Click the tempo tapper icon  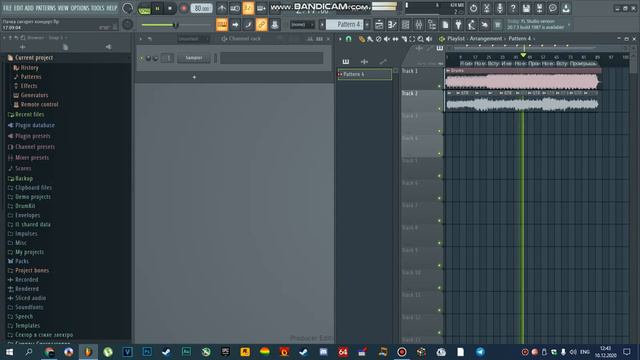(471, 25)
